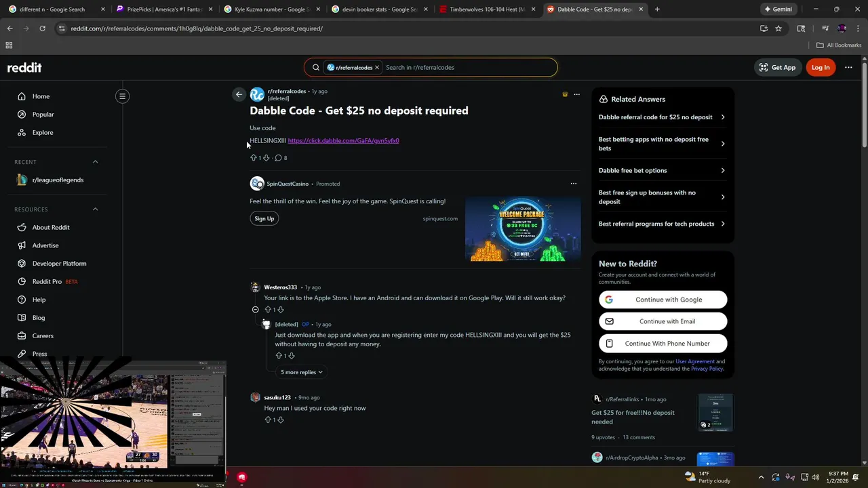This screenshot has height=488, width=868.
Task: Collapse the RESOURCES section
Action: [95, 209]
